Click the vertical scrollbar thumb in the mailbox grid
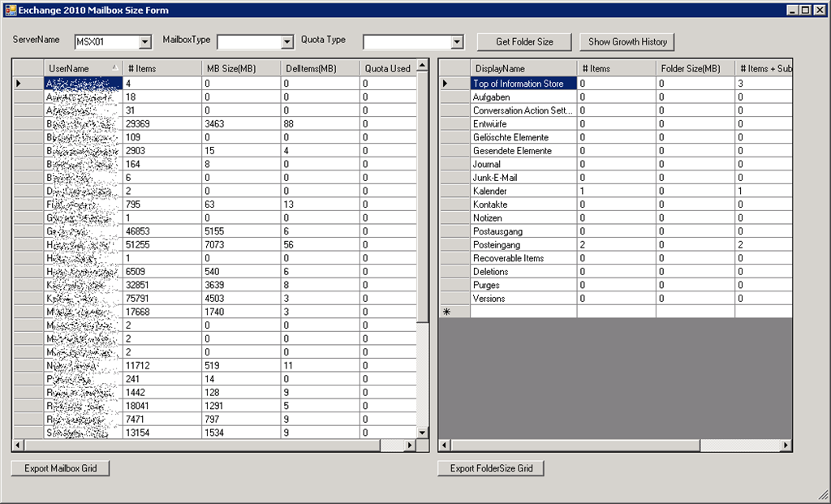 (422, 197)
